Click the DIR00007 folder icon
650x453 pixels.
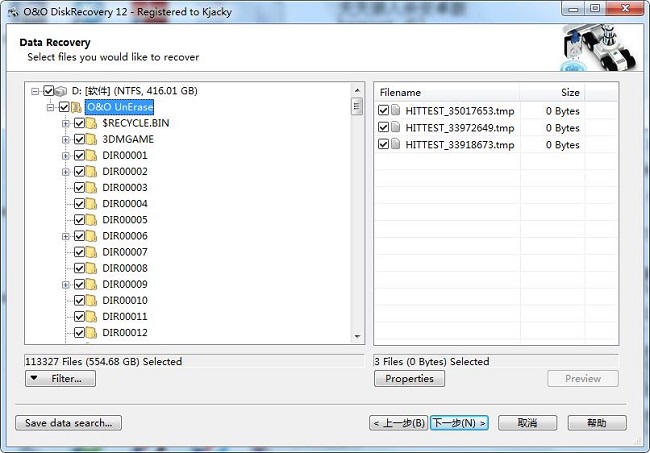[x=91, y=252]
